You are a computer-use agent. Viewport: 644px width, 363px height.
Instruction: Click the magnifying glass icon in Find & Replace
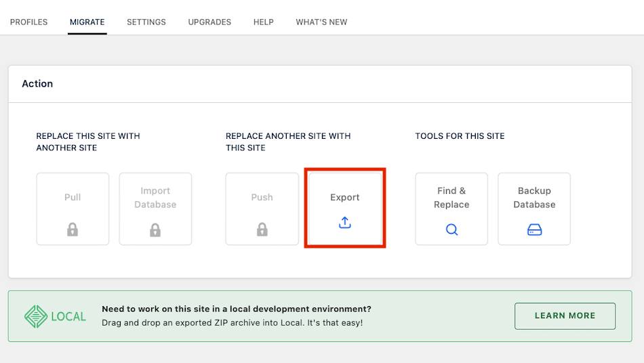pos(451,230)
